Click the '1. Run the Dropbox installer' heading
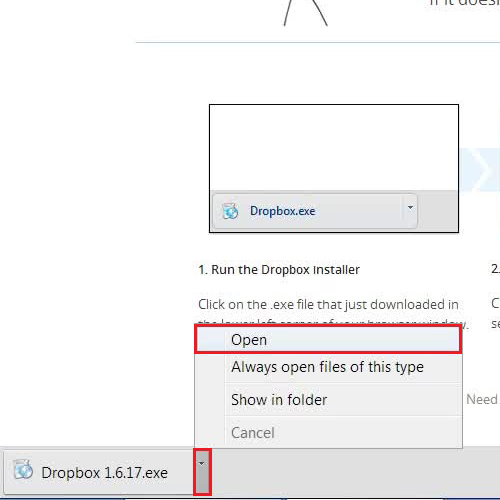Image resolution: width=500 pixels, height=500 pixels. click(x=279, y=270)
